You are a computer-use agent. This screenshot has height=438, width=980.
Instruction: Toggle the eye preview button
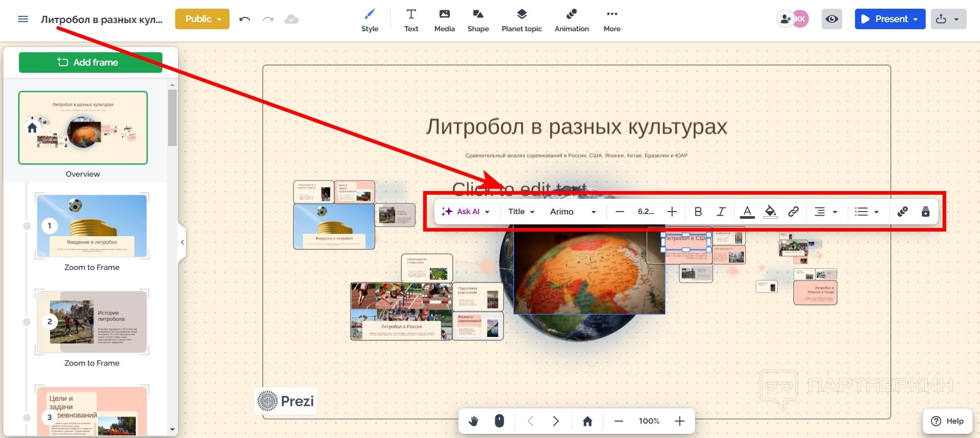(x=832, y=19)
